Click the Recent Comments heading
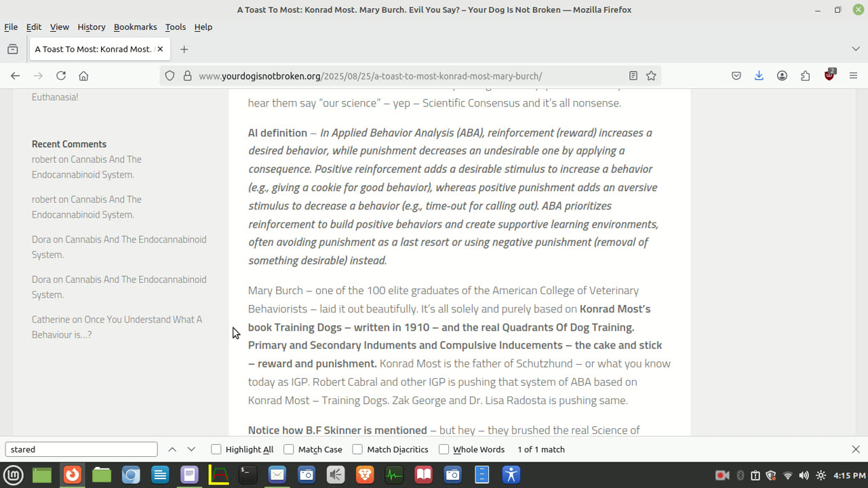The image size is (868, 488). point(69,144)
